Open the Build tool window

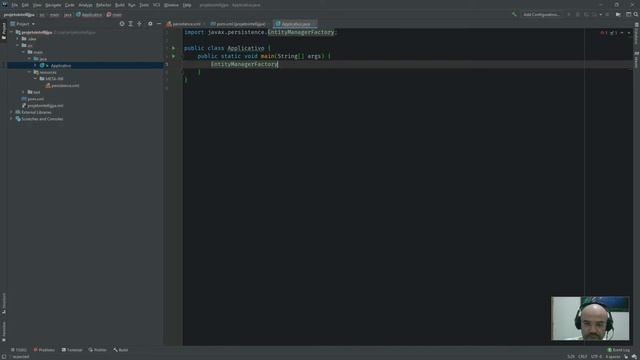(x=121, y=350)
